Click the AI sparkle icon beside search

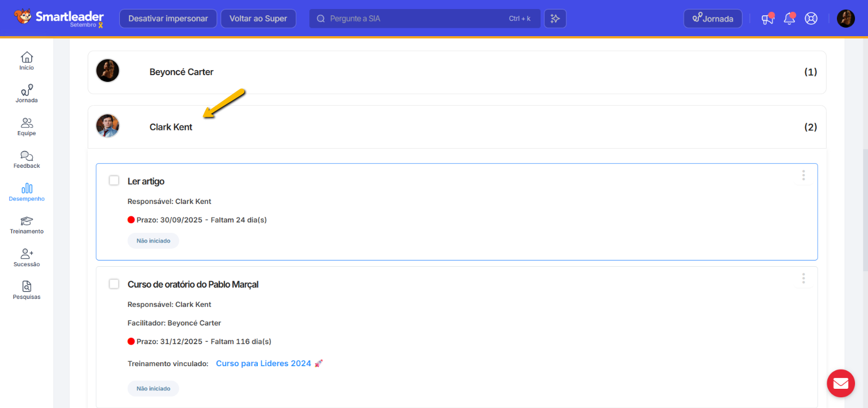[x=555, y=19]
